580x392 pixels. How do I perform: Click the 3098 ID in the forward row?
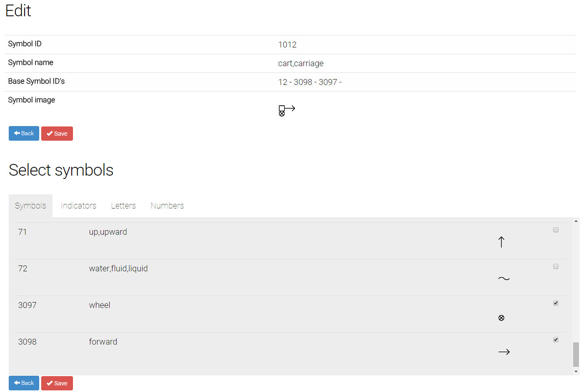click(x=27, y=342)
